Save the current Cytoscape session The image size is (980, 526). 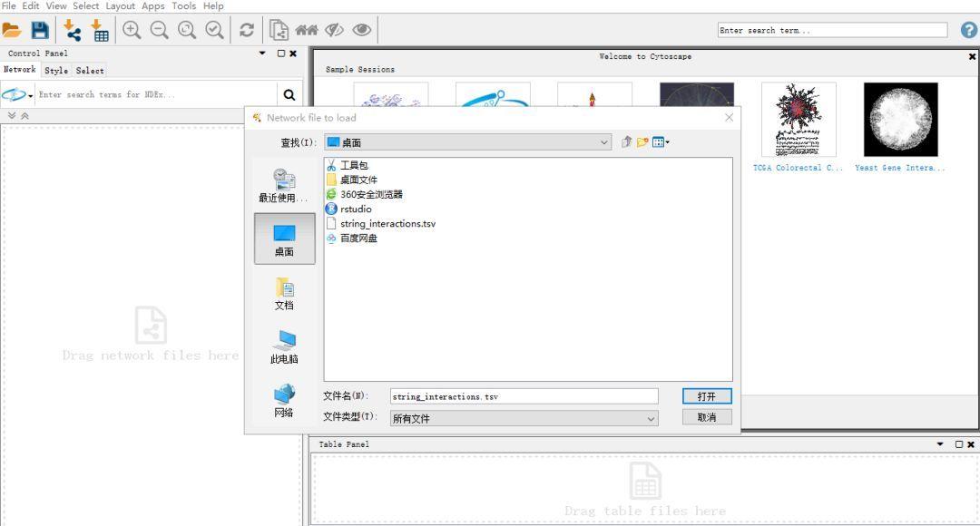[40, 30]
